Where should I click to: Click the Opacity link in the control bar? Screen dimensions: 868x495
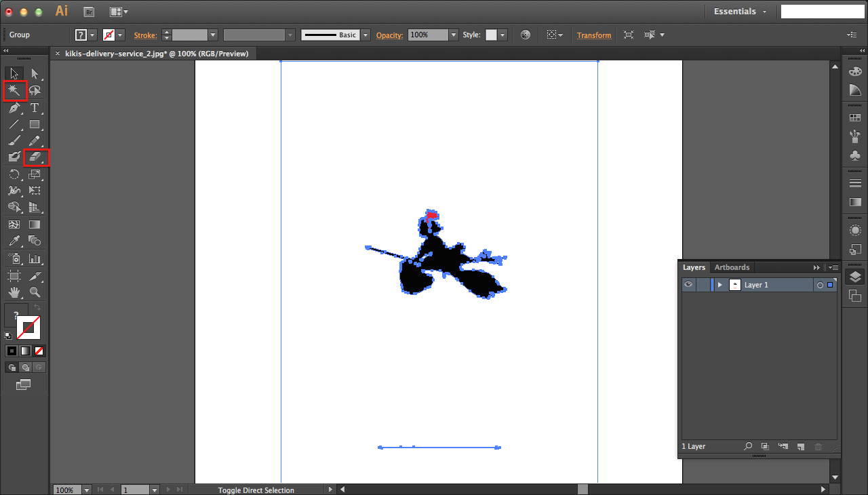click(x=390, y=35)
